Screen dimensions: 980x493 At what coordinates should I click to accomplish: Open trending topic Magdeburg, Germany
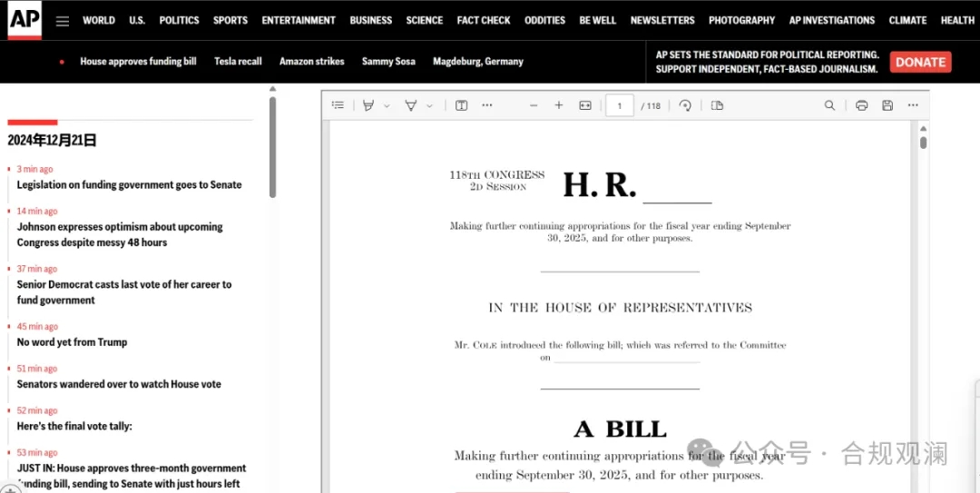[x=478, y=62]
